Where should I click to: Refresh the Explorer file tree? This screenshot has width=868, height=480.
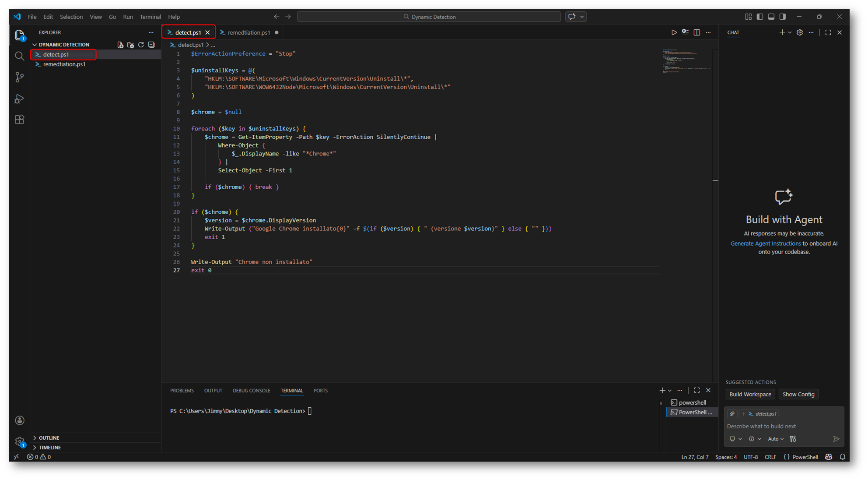(x=141, y=45)
